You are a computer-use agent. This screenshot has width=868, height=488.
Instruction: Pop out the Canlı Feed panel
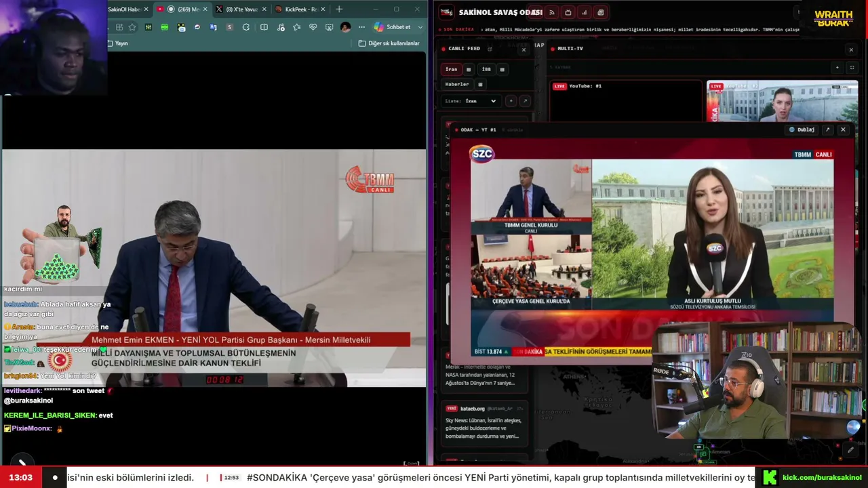(490, 49)
